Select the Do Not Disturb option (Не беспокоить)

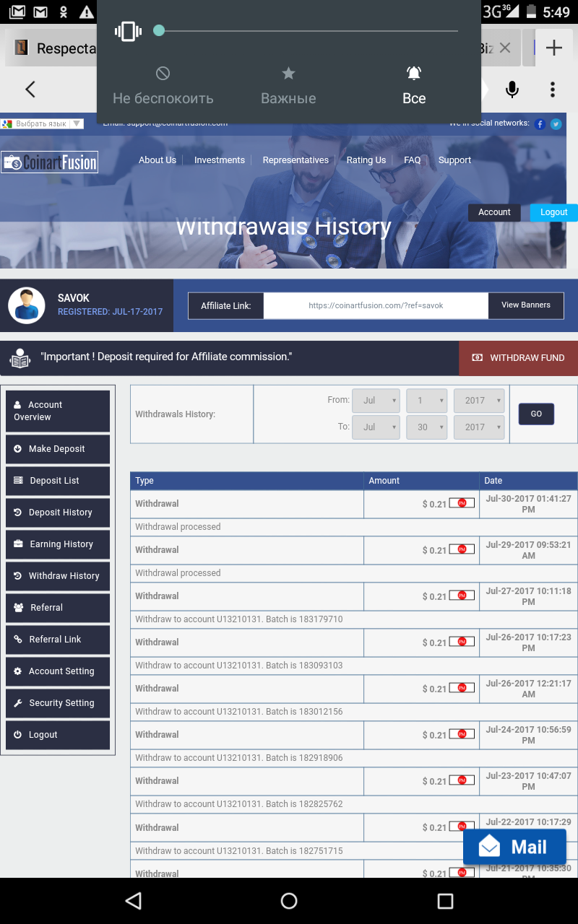click(x=163, y=86)
